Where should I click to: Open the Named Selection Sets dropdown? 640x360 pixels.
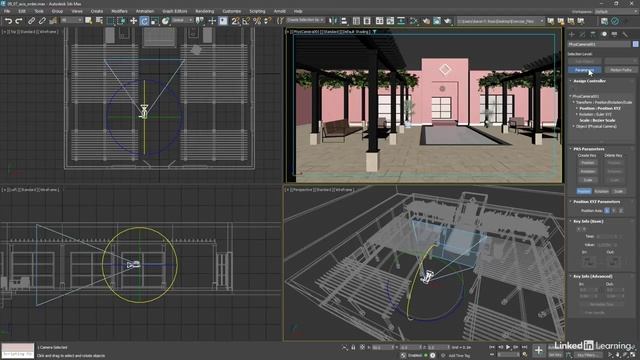(305, 20)
